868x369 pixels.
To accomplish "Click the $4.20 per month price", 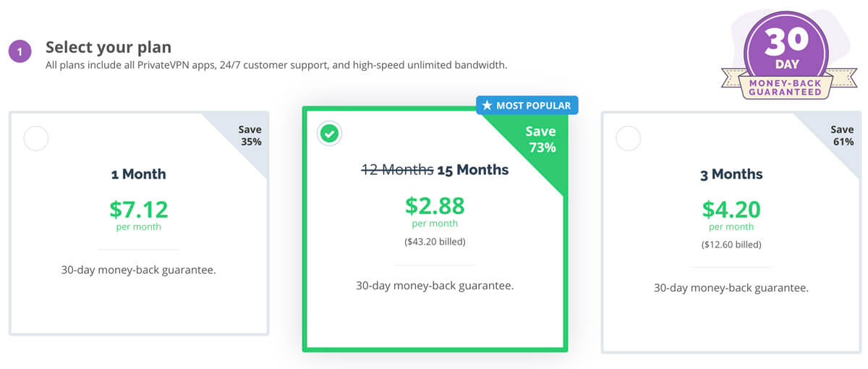I will pyautogui.click(x=731, y=214).
